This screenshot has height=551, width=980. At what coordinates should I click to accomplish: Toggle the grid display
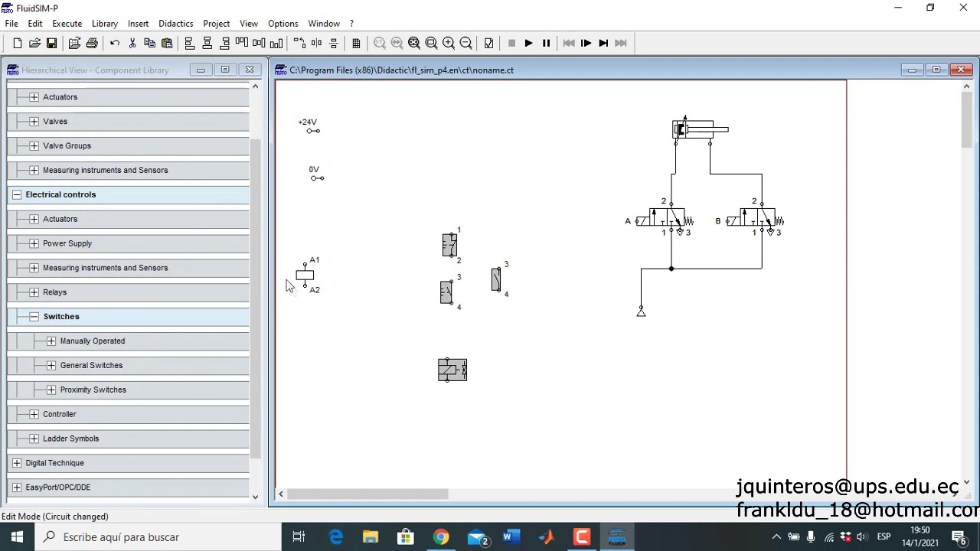356,44
